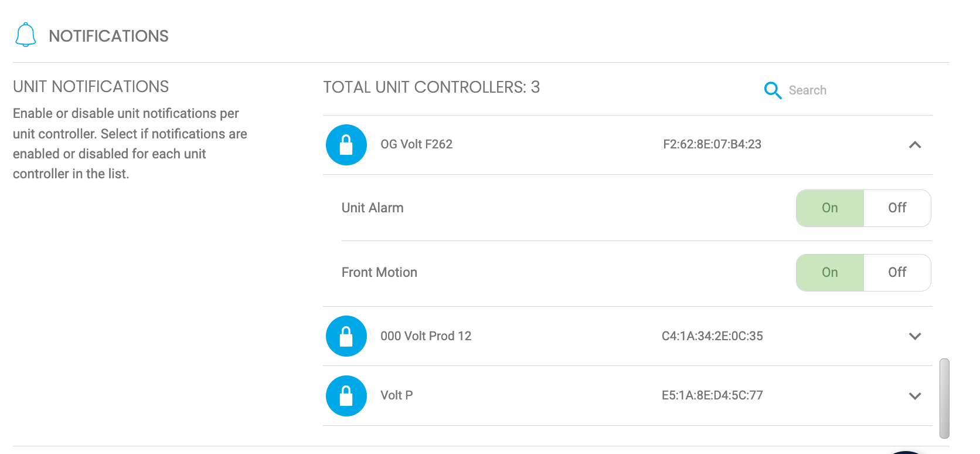
Task: Select the Volt P controller name
Action: coord(396,395)
